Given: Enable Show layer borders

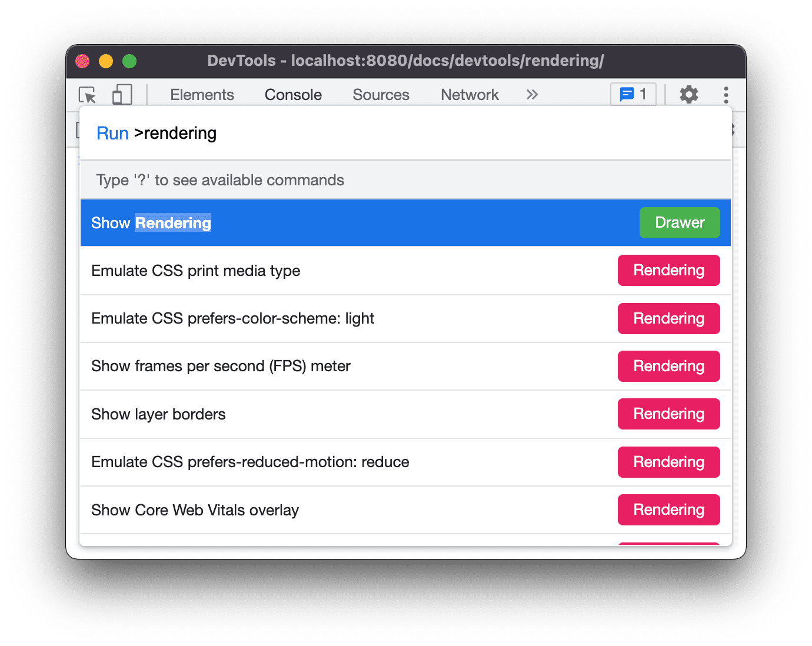Looking at the screenshot, I should (158, 414).
